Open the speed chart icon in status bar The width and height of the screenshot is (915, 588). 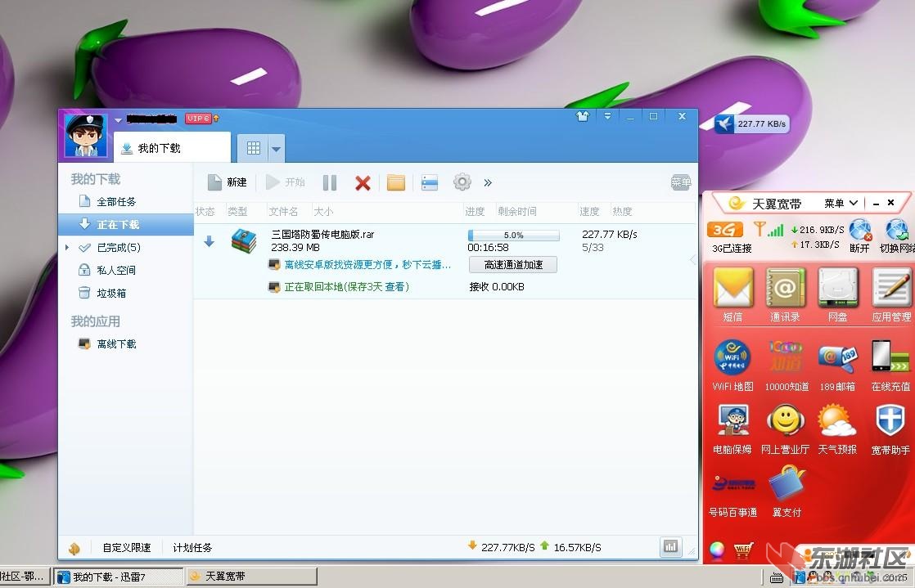click(x=671, y=546)
